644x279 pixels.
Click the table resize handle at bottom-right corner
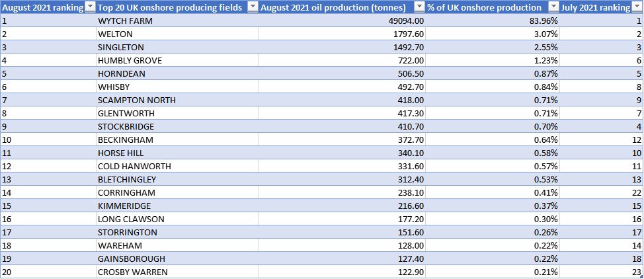click(642, 278)
